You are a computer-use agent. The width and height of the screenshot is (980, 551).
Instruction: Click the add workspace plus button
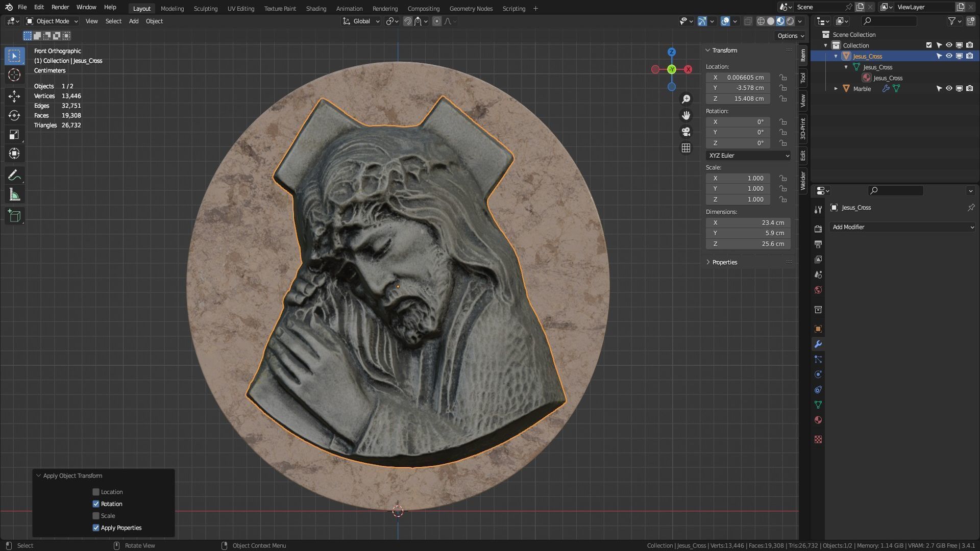[x=535, y=8]
